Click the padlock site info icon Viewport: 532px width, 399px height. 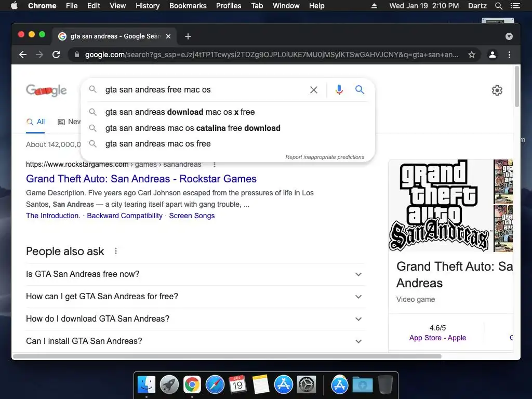pos(77,55)
